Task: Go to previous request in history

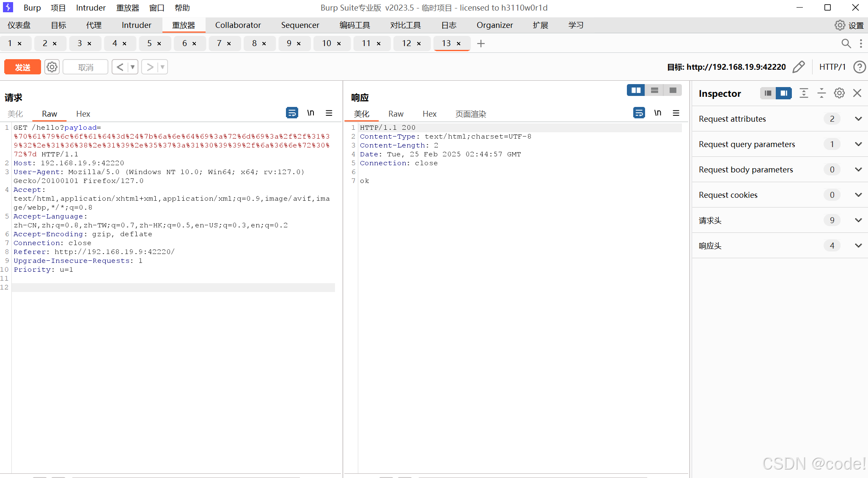Action: click(120, 67)
